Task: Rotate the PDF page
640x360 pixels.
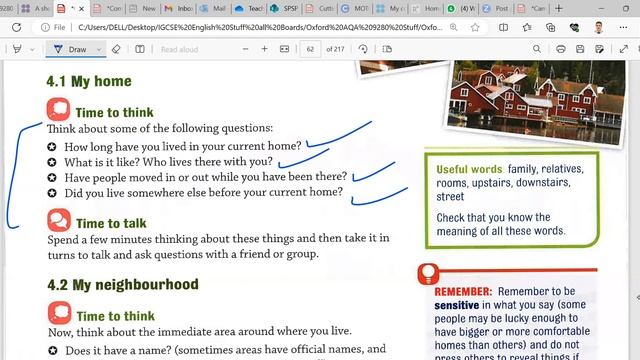Action: coord(363,49)
